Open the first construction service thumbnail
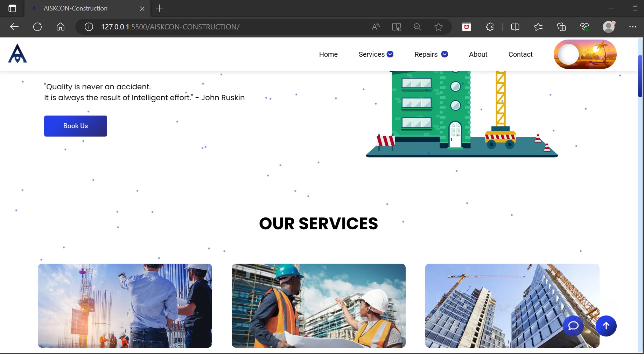Viewport: 644px width, 354px height. pos(124,306)
